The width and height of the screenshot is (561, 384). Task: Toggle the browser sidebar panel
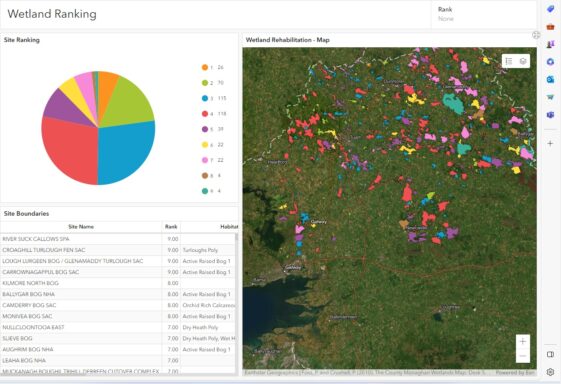[550, 354]
